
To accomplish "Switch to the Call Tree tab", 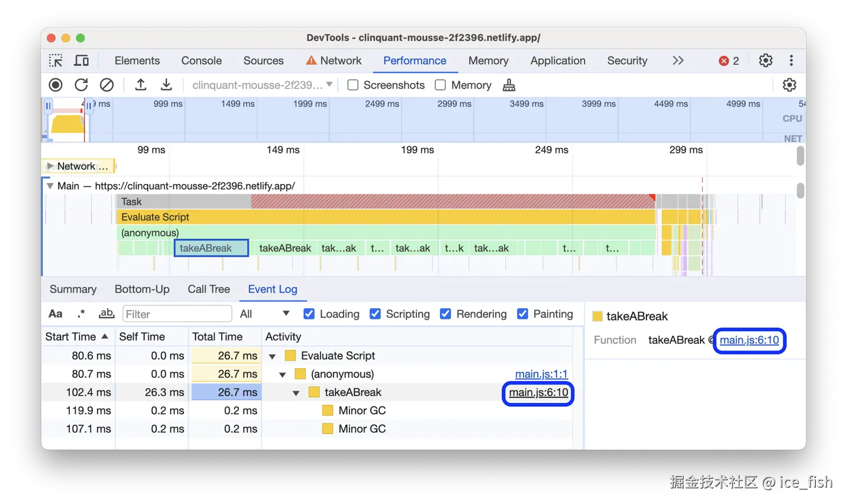I will [209, 289].
